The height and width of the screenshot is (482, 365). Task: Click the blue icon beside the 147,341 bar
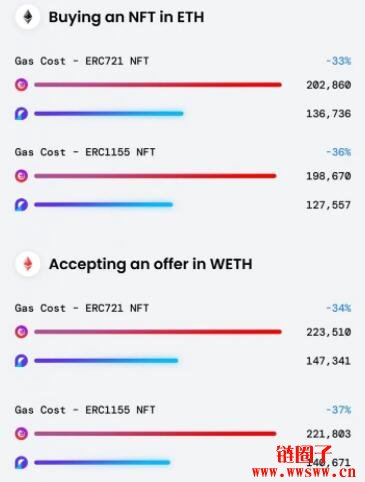[22, 361]
